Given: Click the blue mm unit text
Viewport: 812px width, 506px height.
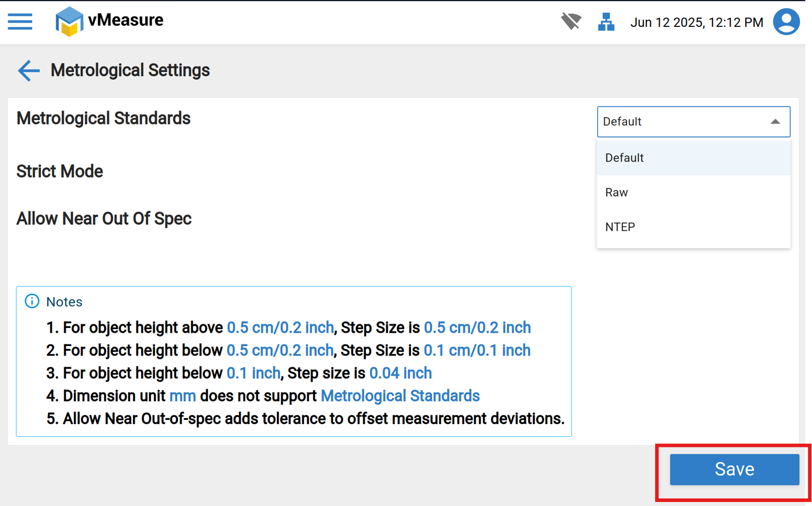Looking at the screenshot, I should pos(183,396).
